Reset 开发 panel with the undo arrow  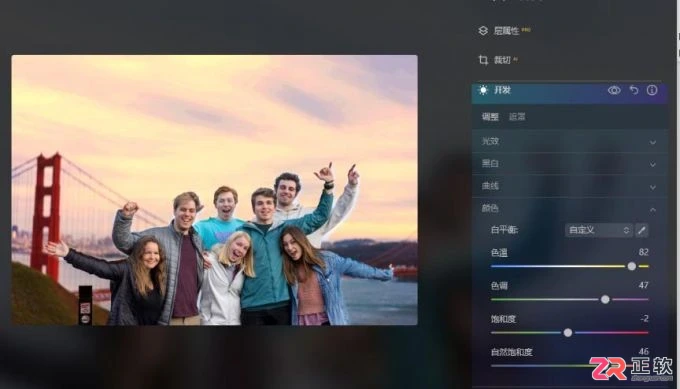[x=634, y=90]
